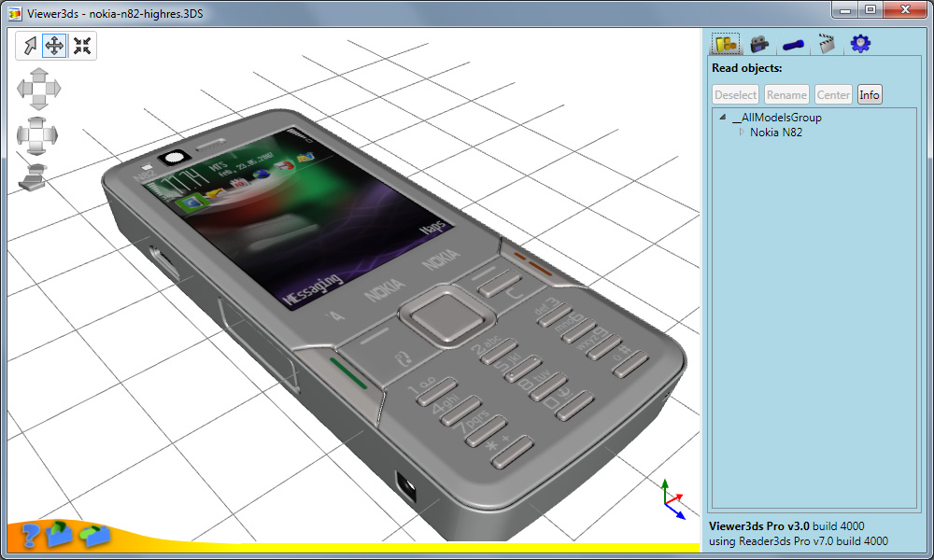Rotate model right with the curved arrow pad
Image resolution: width=934 pixels, height=560 pixels.
(51, 135)
